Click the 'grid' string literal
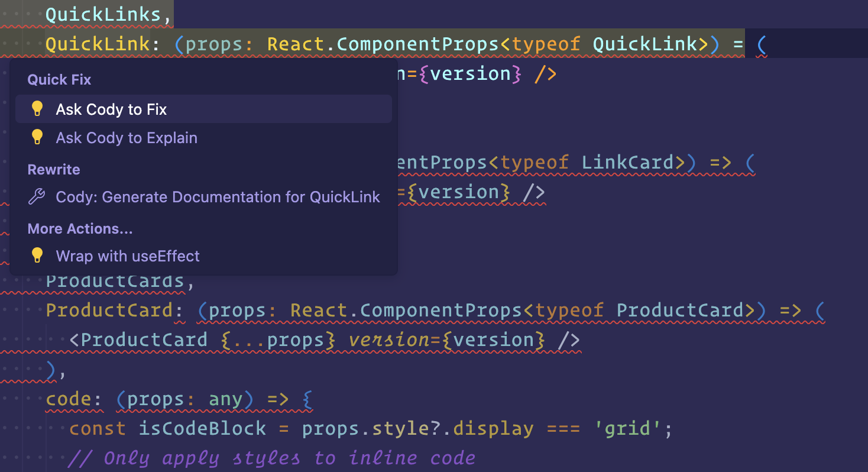The width and height of the screenshot is (868, 472). click(627, 428)
